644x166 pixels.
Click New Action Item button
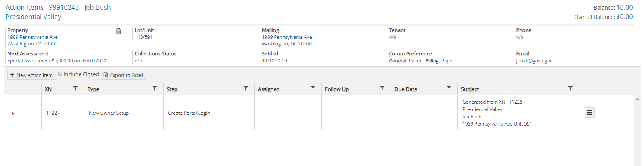(x=31, y=75)
